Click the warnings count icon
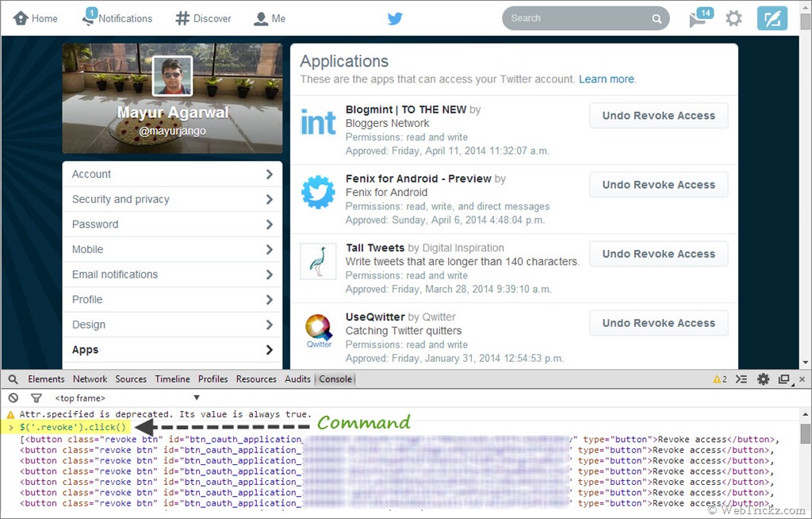 (x=720, y=379)
